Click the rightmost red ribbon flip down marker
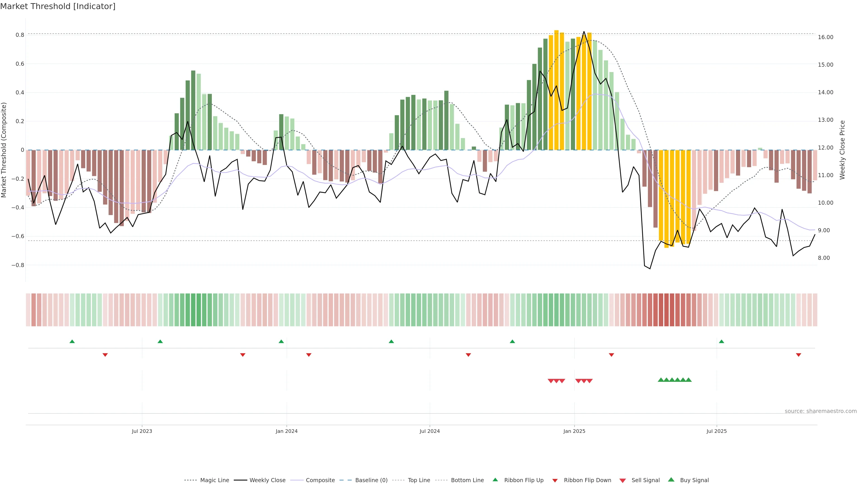Viewport: 868px width, 488px height. tap(799, 355)
